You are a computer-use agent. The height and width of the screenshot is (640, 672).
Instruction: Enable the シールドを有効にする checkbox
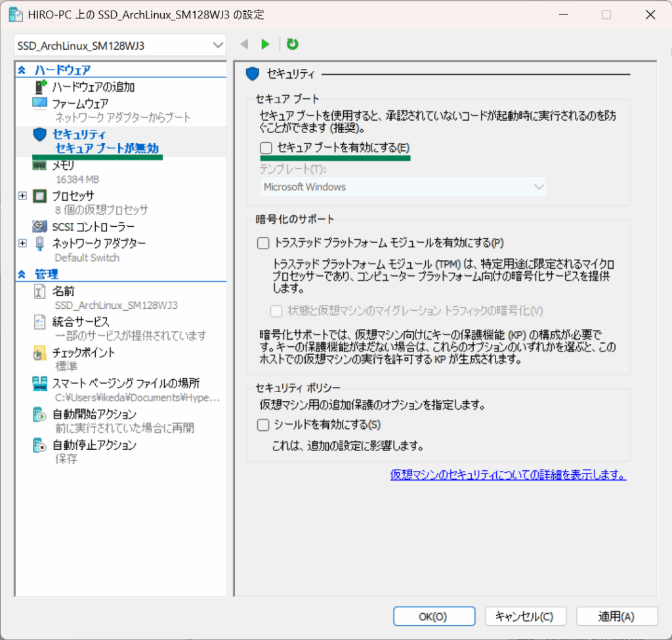(x=263, y=425)
